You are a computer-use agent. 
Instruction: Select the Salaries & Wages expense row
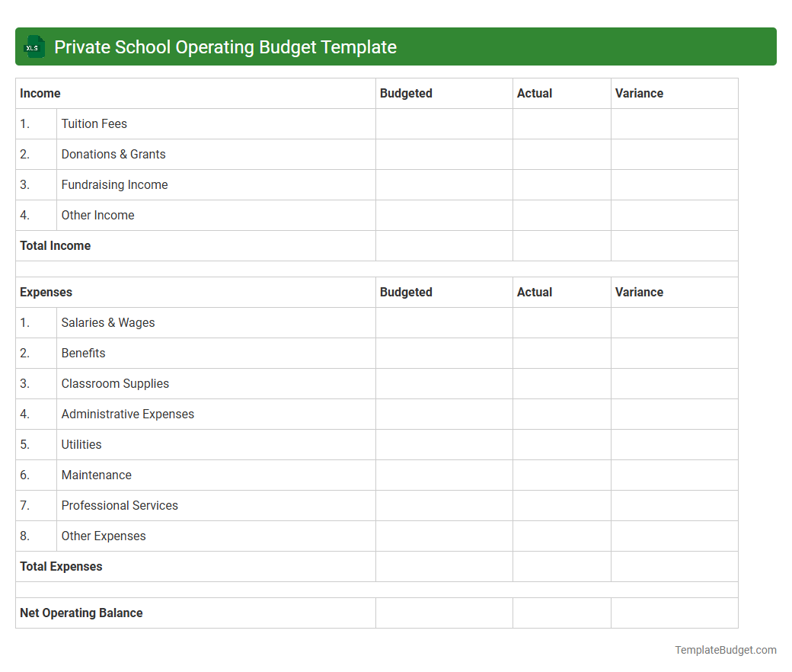[x=108, y=322]
